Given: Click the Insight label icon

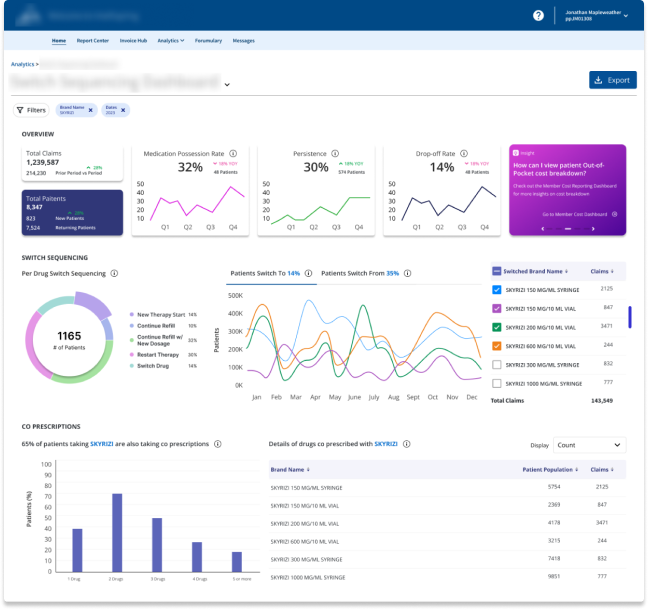Looking at the screenshot, I should point(515,153).
